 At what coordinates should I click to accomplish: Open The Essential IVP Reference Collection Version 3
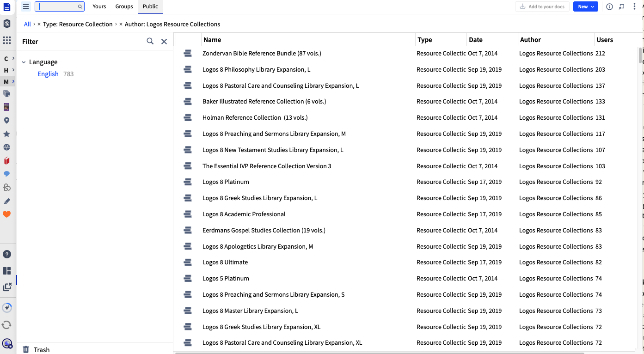(267, 166)
